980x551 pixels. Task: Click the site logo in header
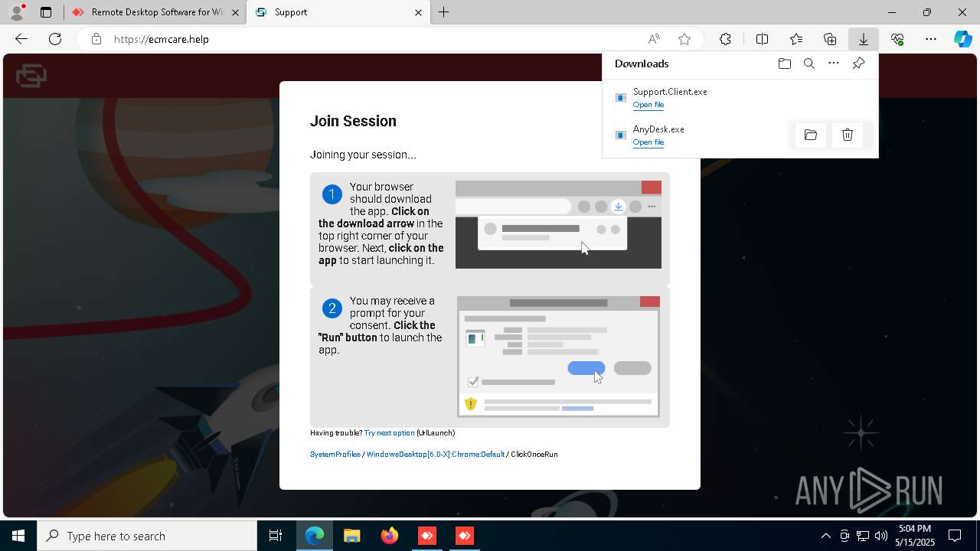point(31,76)
